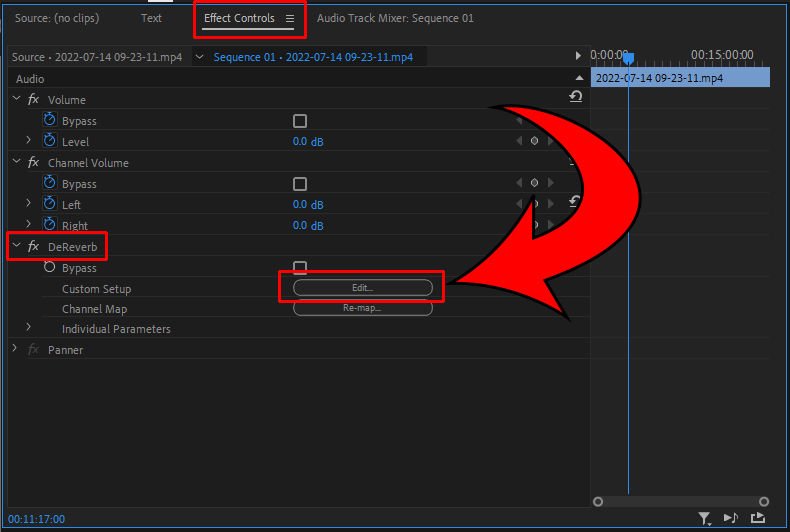
Task: Click the fx icon beside Channel Volume
Action: pos(33,162)
